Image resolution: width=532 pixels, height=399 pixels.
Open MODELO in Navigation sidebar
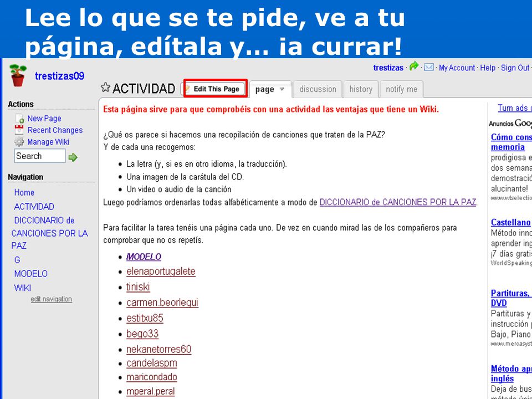point(31,273)
